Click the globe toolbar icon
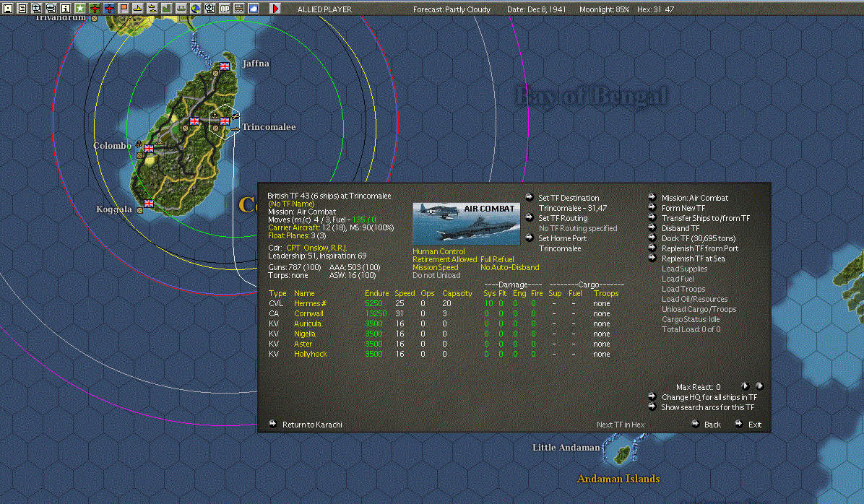 tap(196, 8)
